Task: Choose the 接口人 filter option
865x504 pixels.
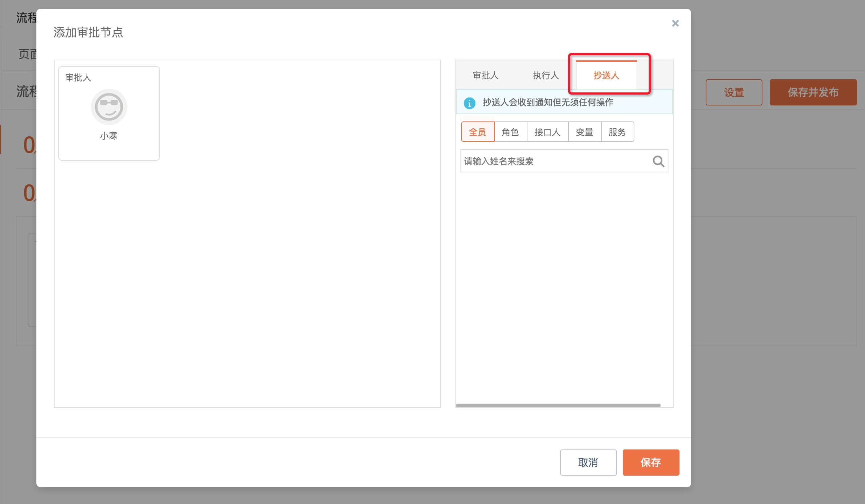Action: pos(547,132)
